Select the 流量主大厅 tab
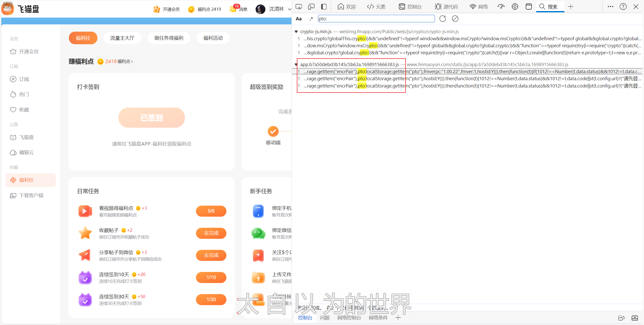Screen dimensions: 644x325 point(122,38)
